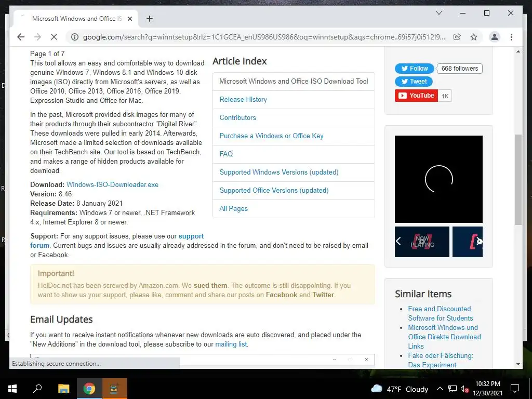
Task: Share this page icon in address bar
Action: click(457, 37)
